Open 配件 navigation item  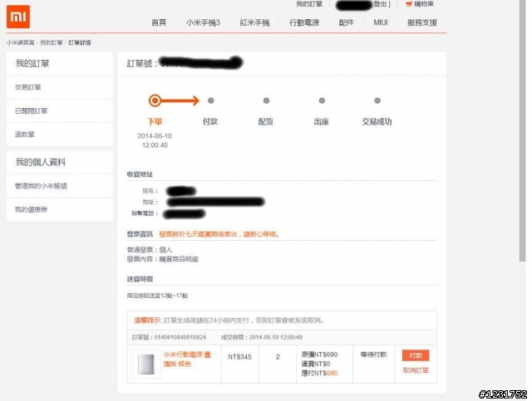coord(346,22)
